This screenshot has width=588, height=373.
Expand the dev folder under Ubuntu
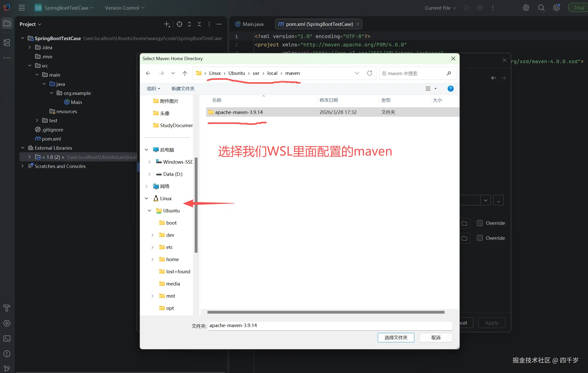(152, 235)
